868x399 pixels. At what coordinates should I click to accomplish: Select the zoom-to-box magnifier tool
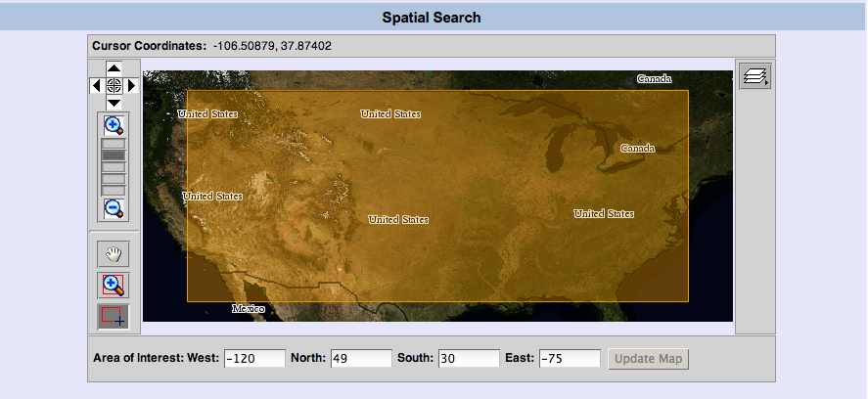[x=114, y=286]
